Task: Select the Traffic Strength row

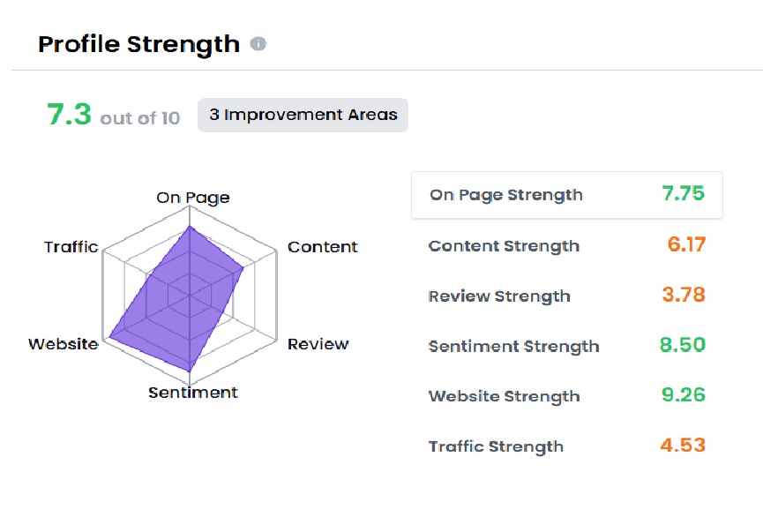Action: pyautogui.click(x=566, y=446)
